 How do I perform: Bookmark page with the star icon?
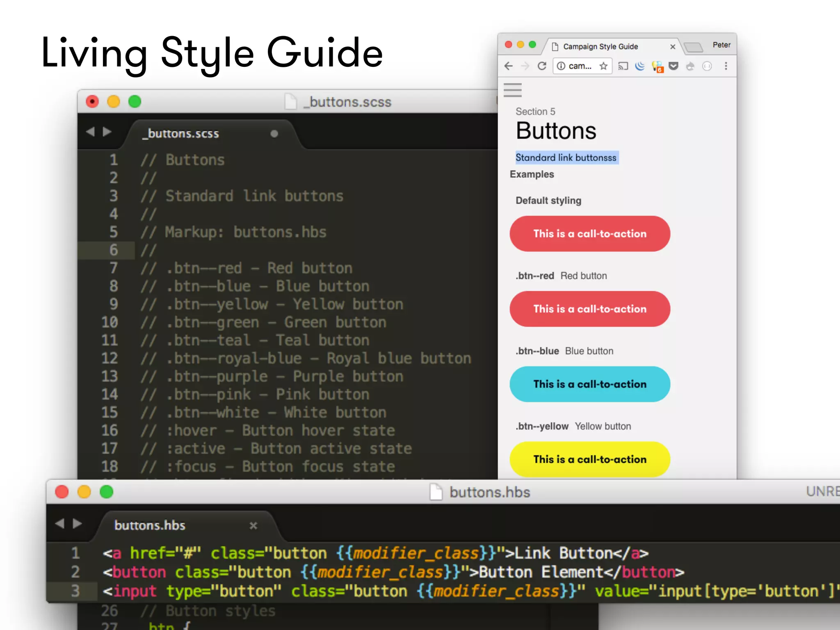click(x=603, y=66)
